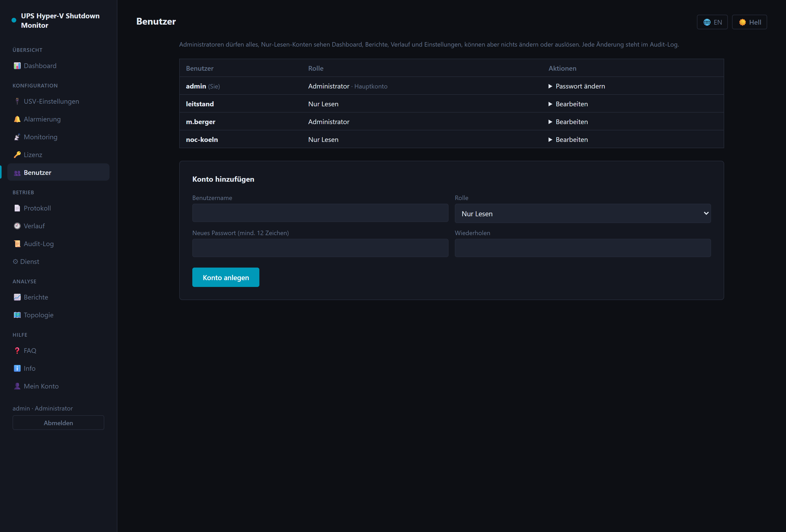Viewport: 786px width, 532px height.
Task: Go to USV-Einstellungen page
Action: [58, 101]
